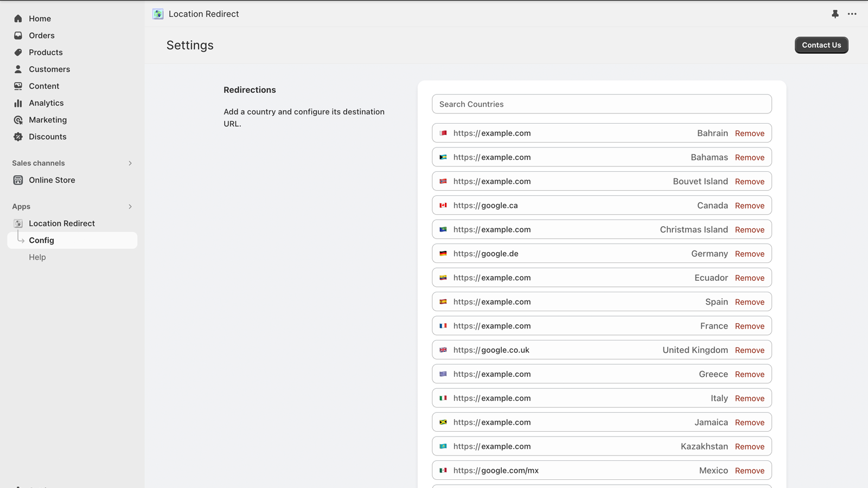Click the Orders icon
This screenshot has height=488, width=868.
(x=18, y=35)
